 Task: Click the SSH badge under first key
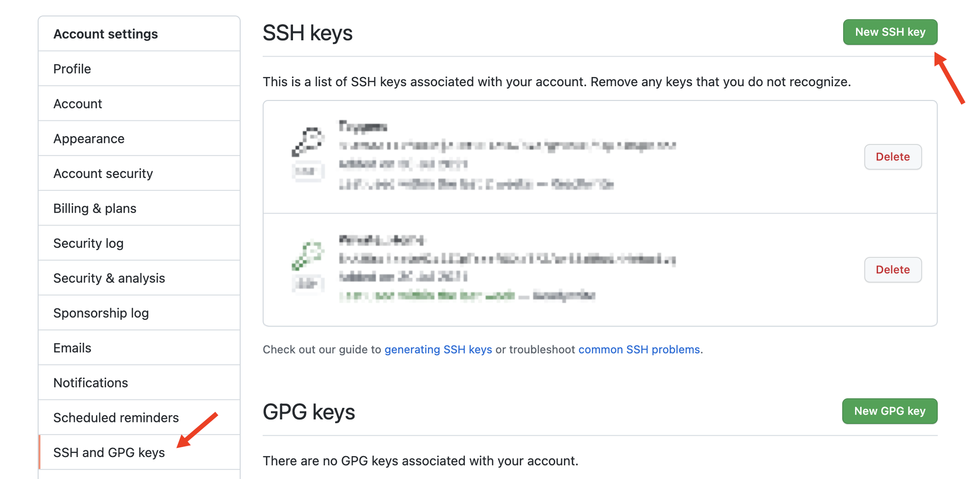coord(308,171)
